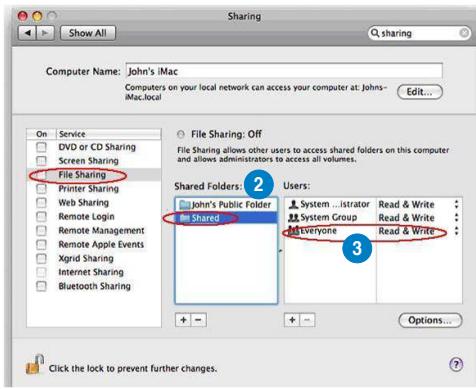Screen dimensions: 476x389
Task: Click into the sharing search field
Action: click(419, 33)
